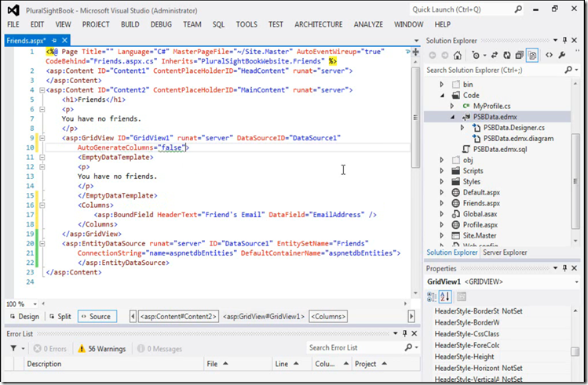Open the 100 % zoom dropdown
The image size is (588, 385).
tap(35, 304)
